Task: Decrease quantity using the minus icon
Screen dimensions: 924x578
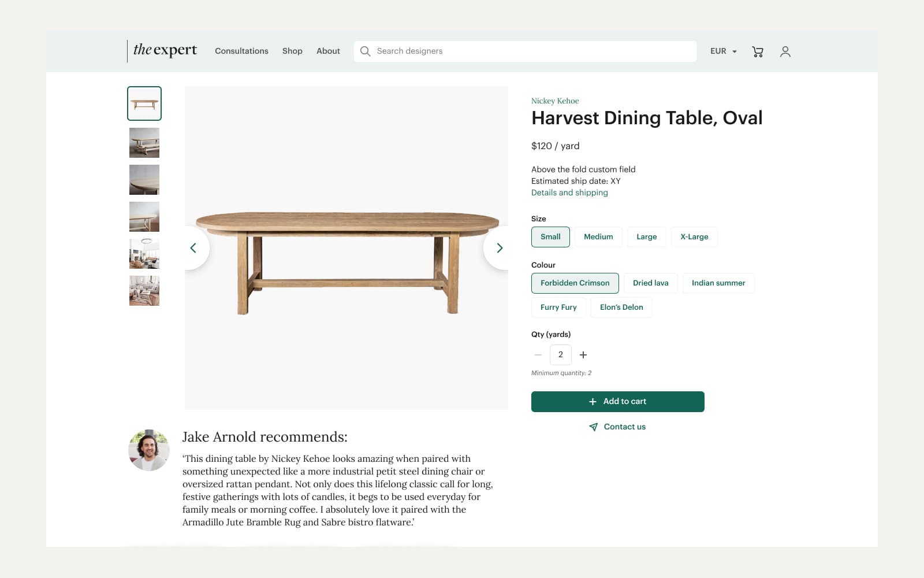Action: 538,354
